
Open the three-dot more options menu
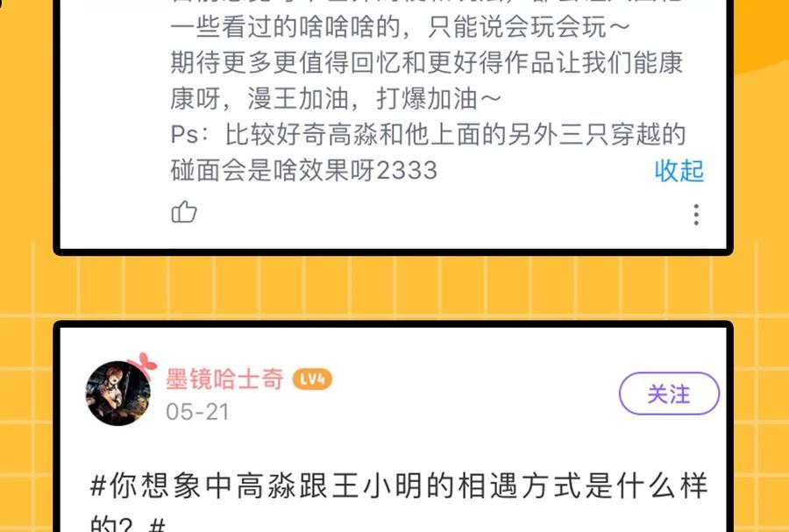696,215
